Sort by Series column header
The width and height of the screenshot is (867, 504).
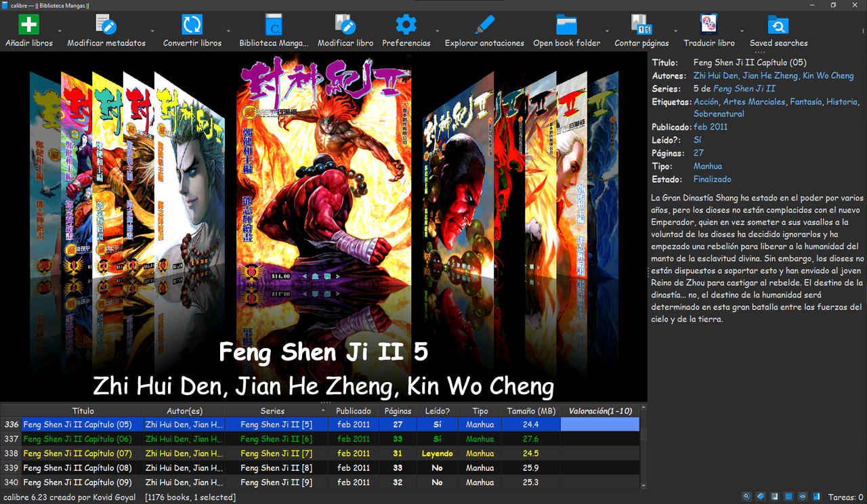pyautogui.click(x=276, y=411)
